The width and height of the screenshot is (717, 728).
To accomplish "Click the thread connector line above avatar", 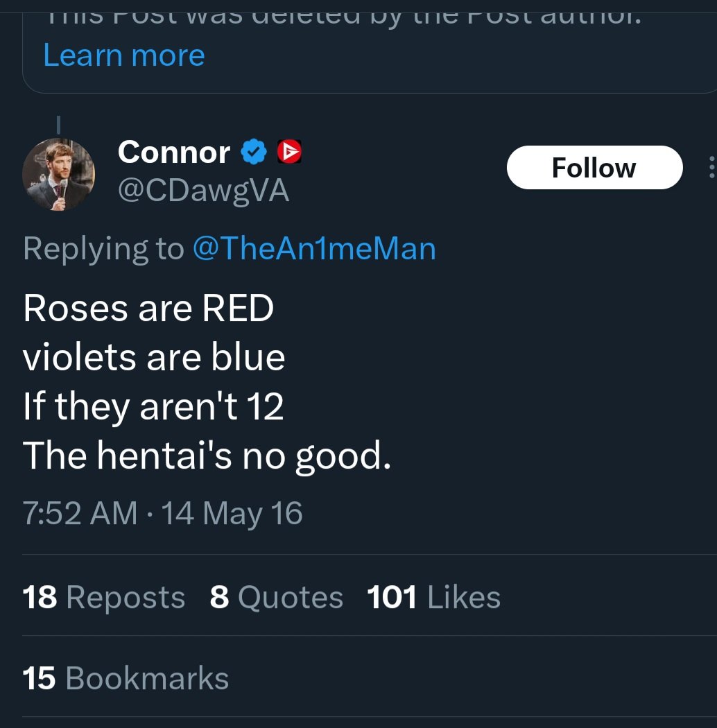I will (x=58, y=125).
